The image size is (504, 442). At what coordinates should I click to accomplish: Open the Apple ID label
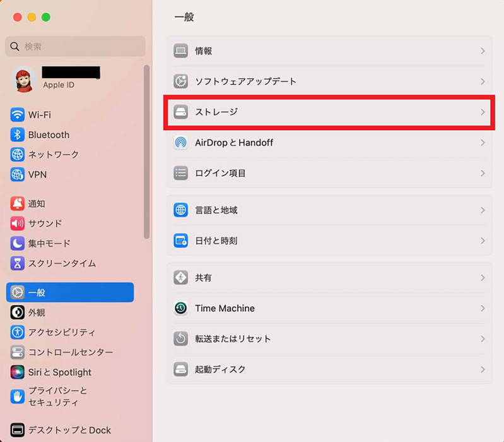pos(59,85)
